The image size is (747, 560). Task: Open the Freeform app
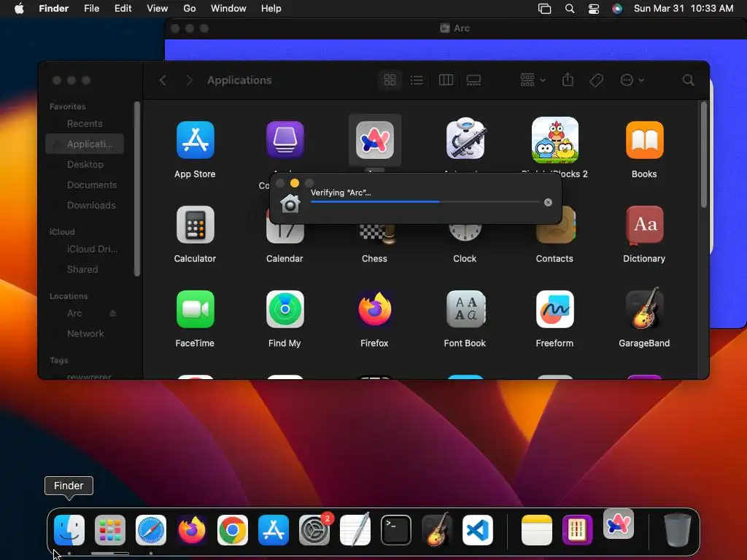click(x=554, y=309)
